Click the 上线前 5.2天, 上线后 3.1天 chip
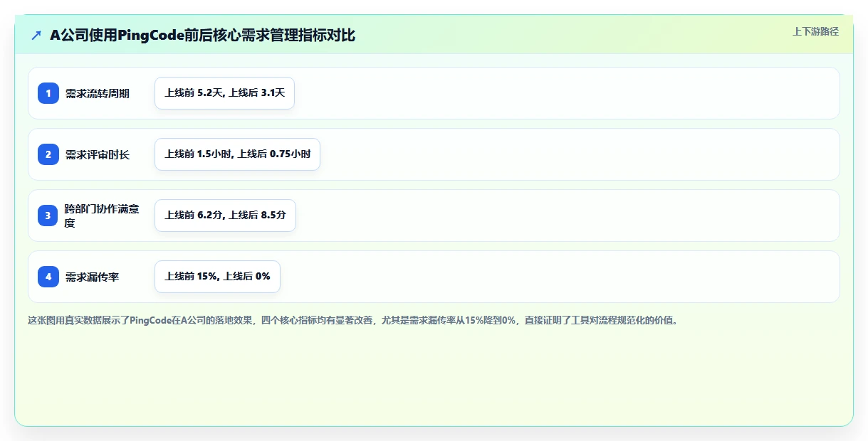The width and height of the screenshot is (868, 441). point(224,93)
